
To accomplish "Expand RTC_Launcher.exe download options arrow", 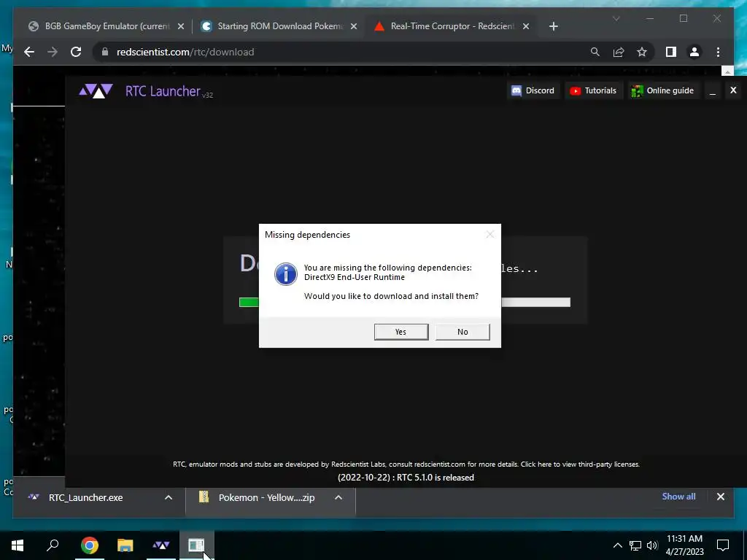I will [169, 497].
